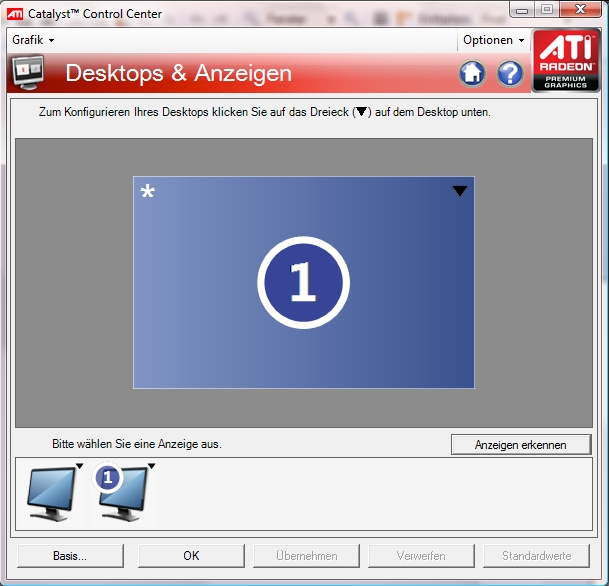Minimize the Catalyst Control Center window
This screenshot has width=609, height=586.
pyautogui.click(x=522, y=9)
